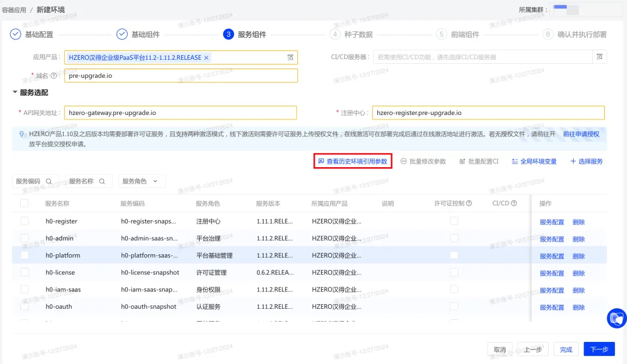Screen dimensions: 627x364
Task: Click the 上一步 button
Action: [x=532, y=349]
